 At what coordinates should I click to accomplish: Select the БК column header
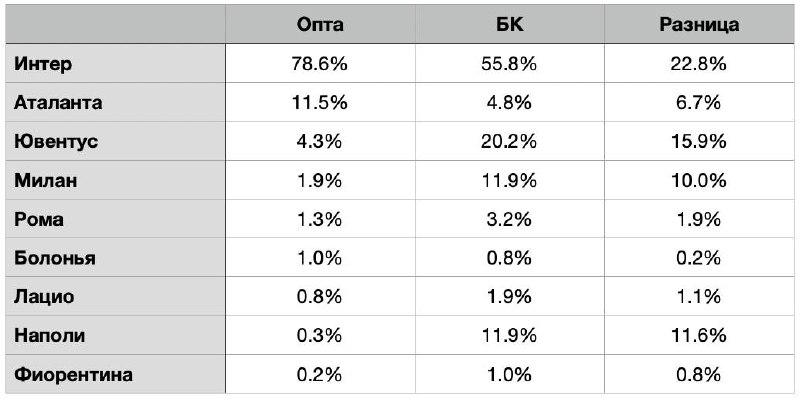tap(509, 24)
